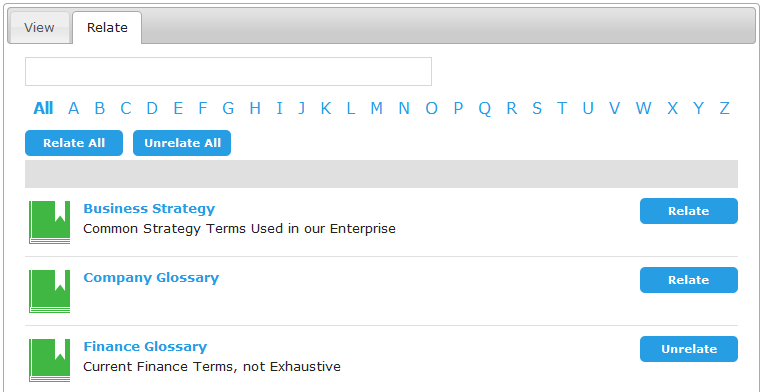
Task: Open the Business Strategy link
Action: (x=149, y=208)
